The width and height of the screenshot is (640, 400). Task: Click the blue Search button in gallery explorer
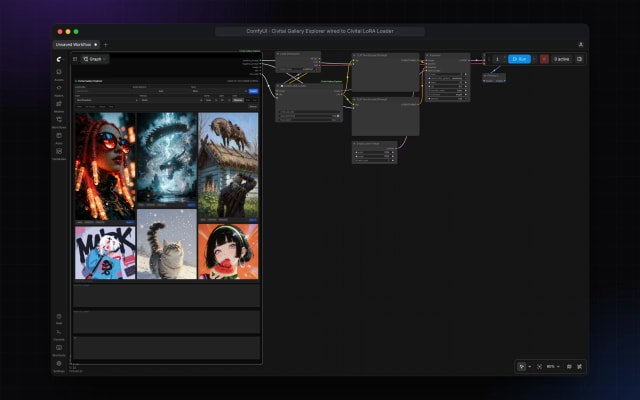click(x=253, y=91)
